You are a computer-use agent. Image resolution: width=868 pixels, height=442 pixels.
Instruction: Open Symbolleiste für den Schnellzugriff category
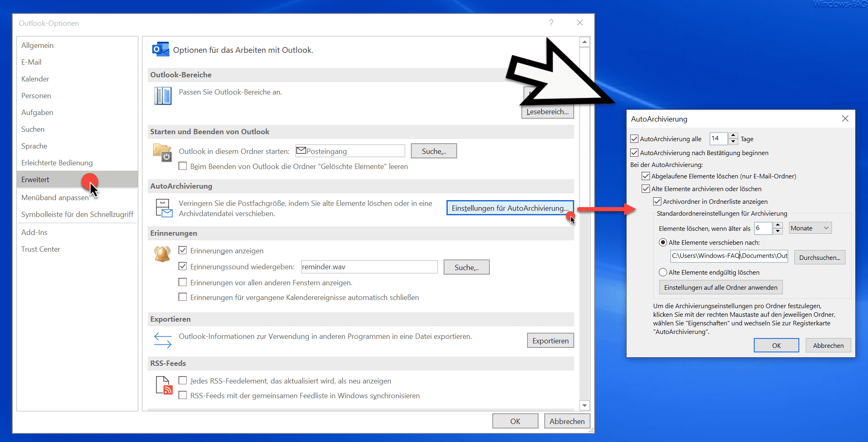pos(77,214)
